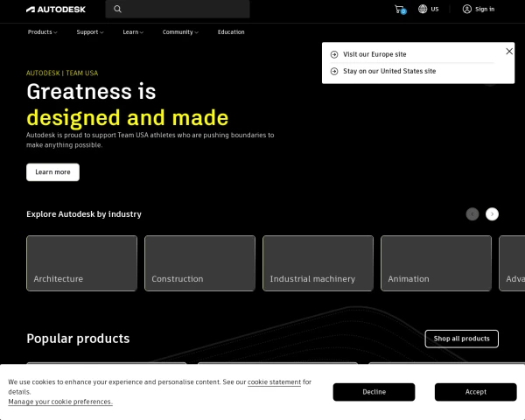
Task: Open Manage your cookie preferences link
Action: pyautogui.click(x=60, y=402)
